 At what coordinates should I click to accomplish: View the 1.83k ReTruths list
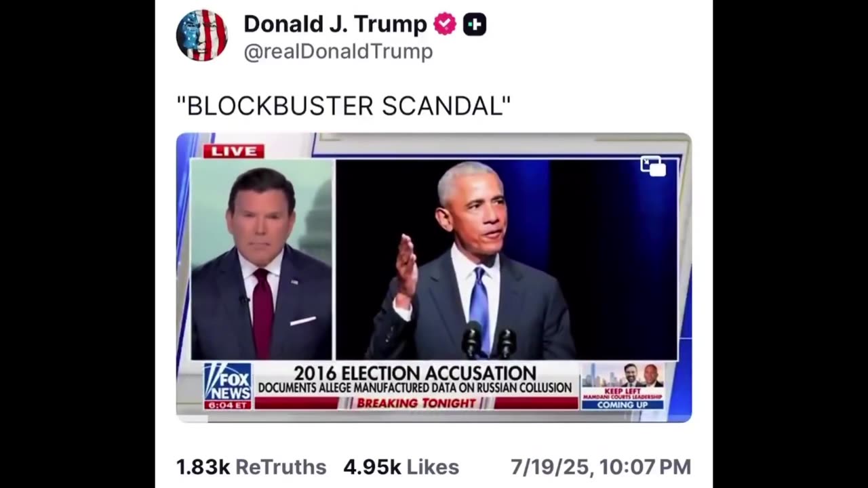point(251,467)
